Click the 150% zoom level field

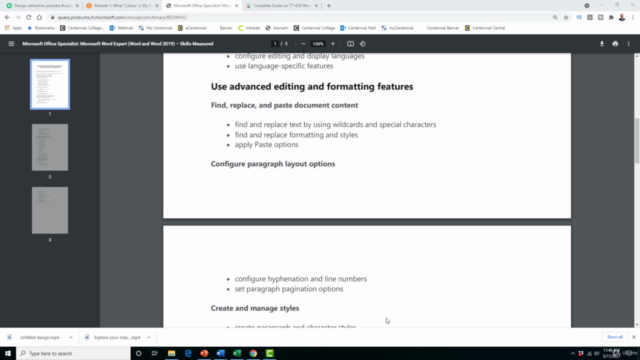pos(318,44)
